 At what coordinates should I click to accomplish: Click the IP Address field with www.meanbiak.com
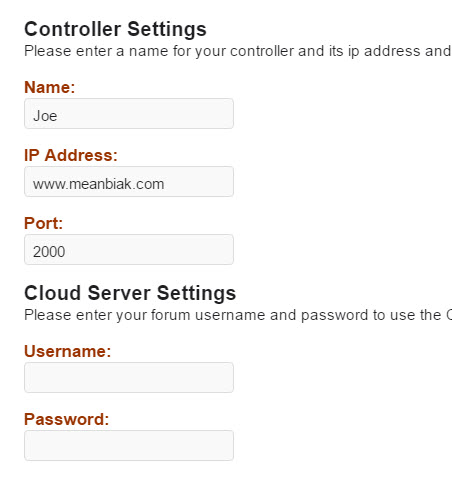coord(129,182)
